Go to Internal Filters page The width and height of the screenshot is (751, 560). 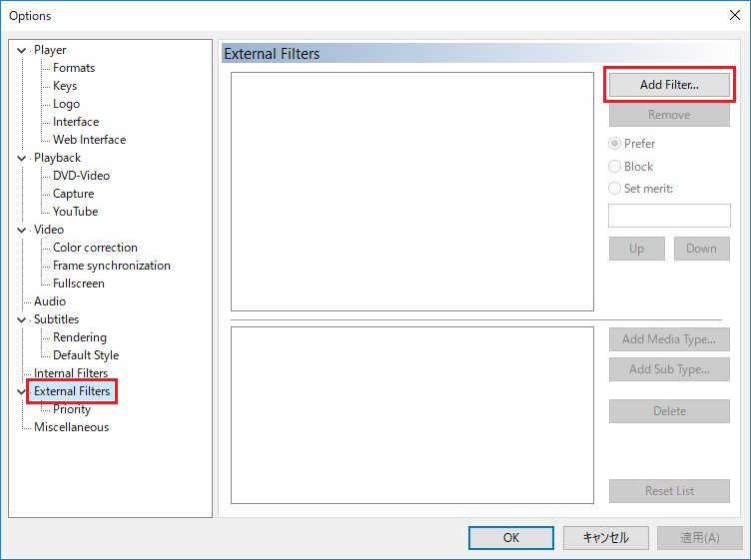click(x=71, y=373)
